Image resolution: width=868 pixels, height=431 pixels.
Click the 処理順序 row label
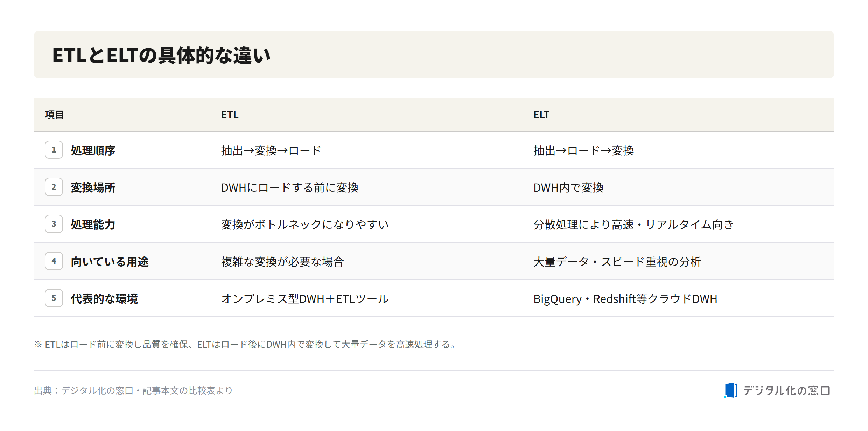(93, 150)
